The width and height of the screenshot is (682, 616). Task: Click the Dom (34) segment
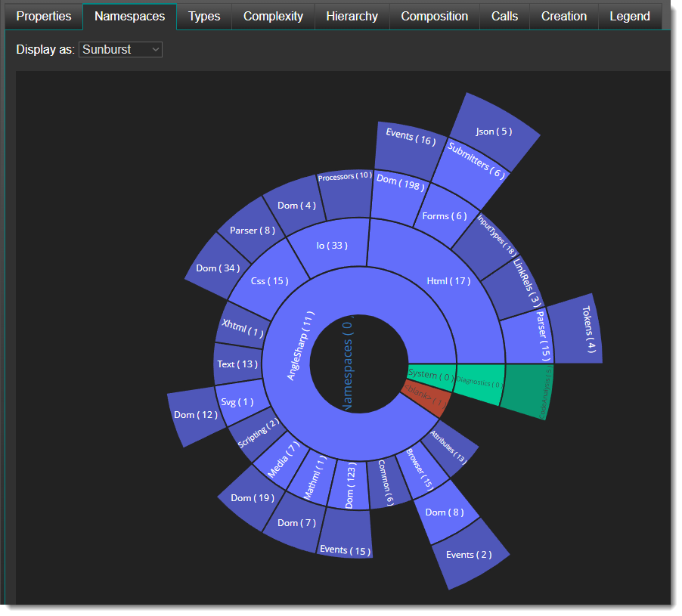coord(218,268)
